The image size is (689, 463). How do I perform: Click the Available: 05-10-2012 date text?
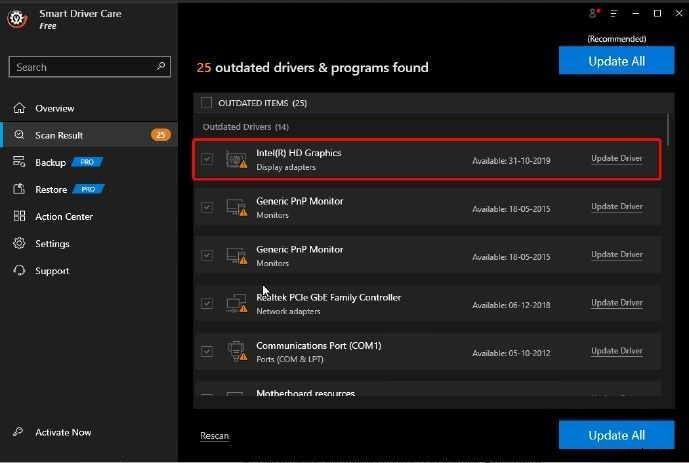click(511, 353)
